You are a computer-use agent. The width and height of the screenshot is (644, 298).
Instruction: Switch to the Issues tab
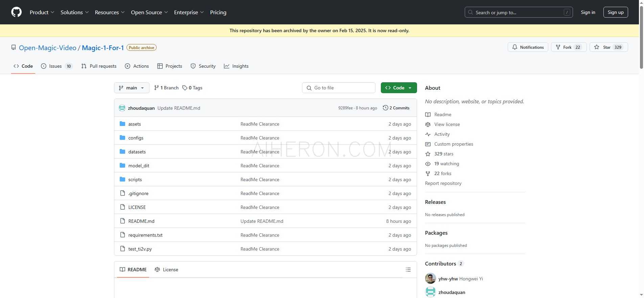(56, 66)
